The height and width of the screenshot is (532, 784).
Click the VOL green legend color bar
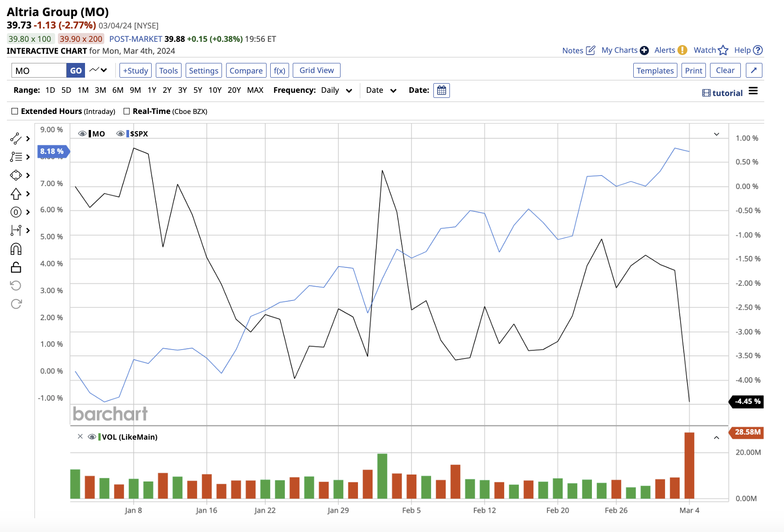point(99,437)
